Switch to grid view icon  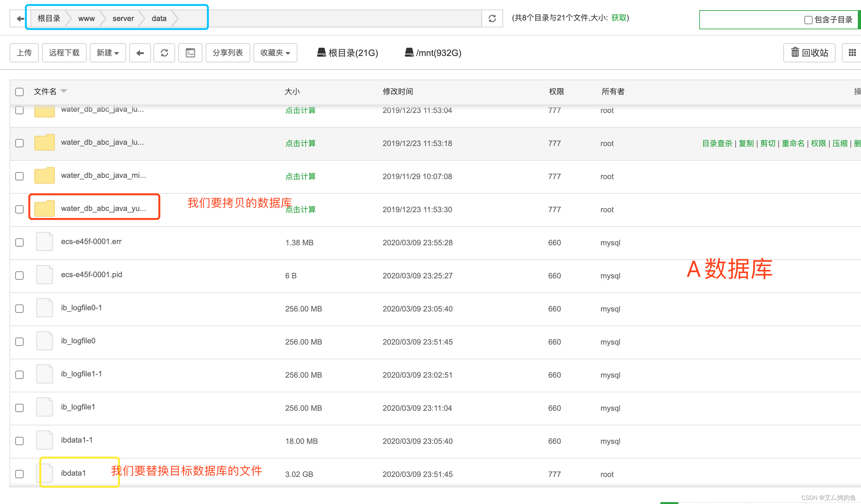pos(852,52)
